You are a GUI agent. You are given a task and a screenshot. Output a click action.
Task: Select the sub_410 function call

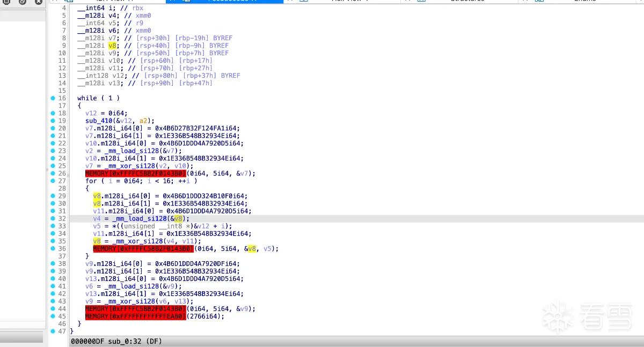click(98, 121)
